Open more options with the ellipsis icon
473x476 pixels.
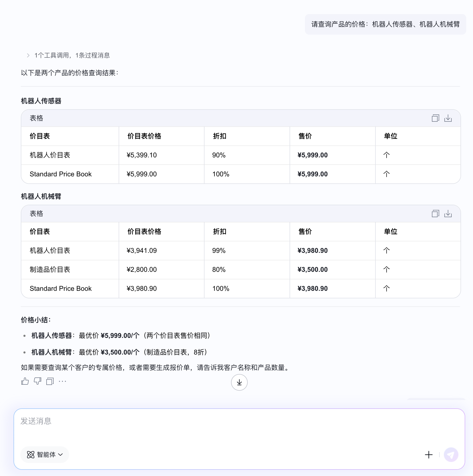click(62, 381)
